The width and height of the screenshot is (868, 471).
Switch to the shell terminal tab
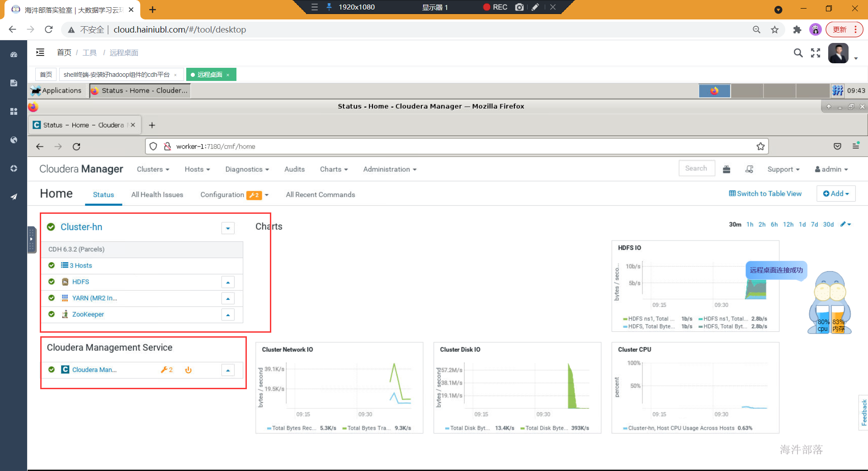click(120, 75)
